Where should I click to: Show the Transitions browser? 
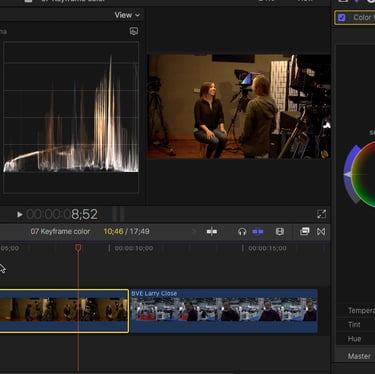(321, 231)
